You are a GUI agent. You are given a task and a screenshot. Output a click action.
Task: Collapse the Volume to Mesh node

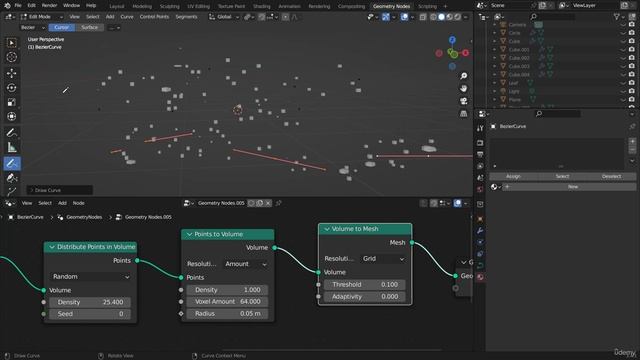tap(327, 229)
